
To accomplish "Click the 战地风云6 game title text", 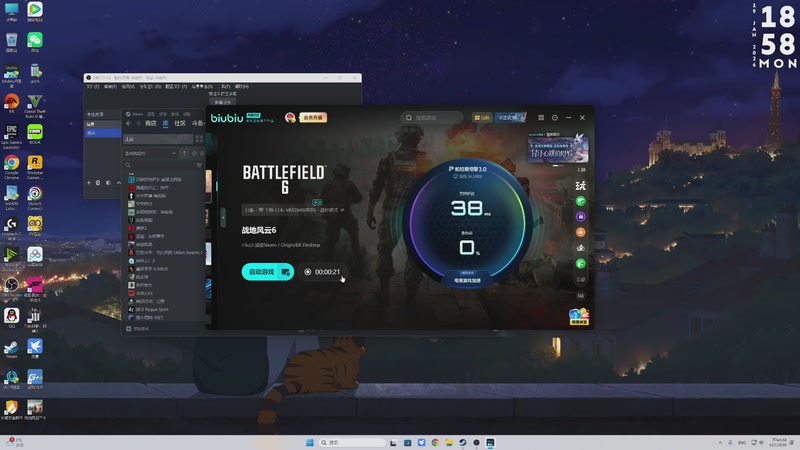I will (259, 230).
